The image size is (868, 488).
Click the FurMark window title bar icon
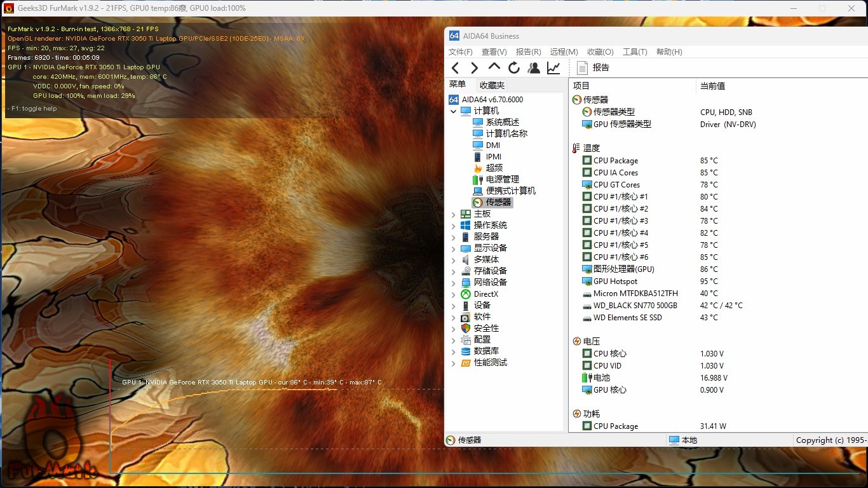click(x=9, y=8)
